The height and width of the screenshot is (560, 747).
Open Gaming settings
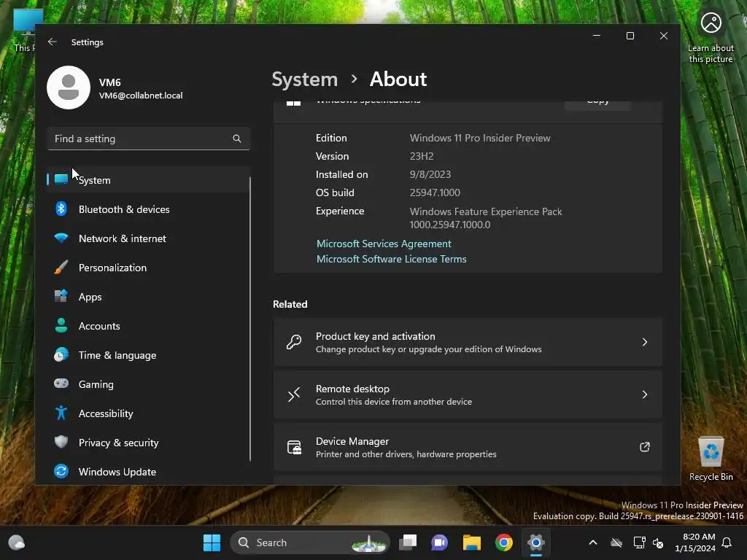149,384
